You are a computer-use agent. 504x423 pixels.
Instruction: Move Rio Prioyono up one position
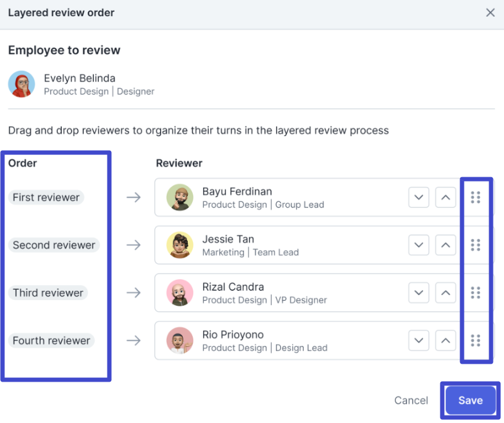[x=445, y=340]
